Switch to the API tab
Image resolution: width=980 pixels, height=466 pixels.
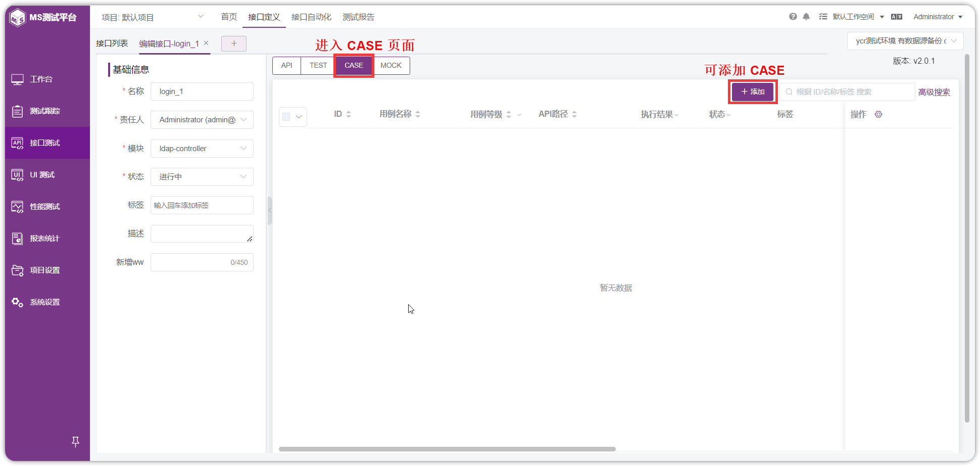[286, 66]
